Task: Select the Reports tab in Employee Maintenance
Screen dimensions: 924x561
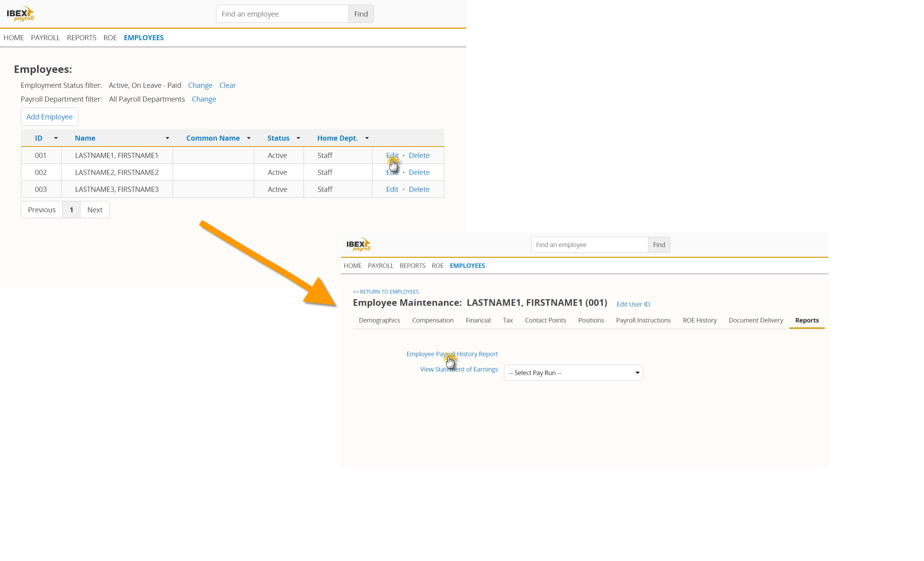Action: point(807,320)
